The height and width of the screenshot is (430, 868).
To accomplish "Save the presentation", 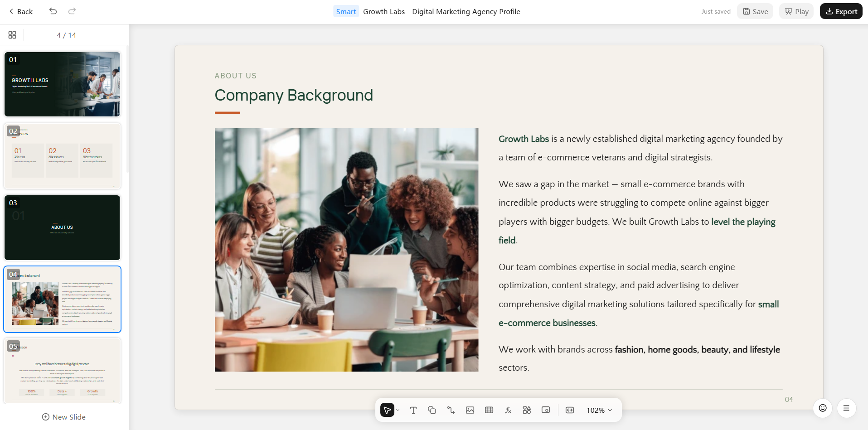I will click(755, 11).
